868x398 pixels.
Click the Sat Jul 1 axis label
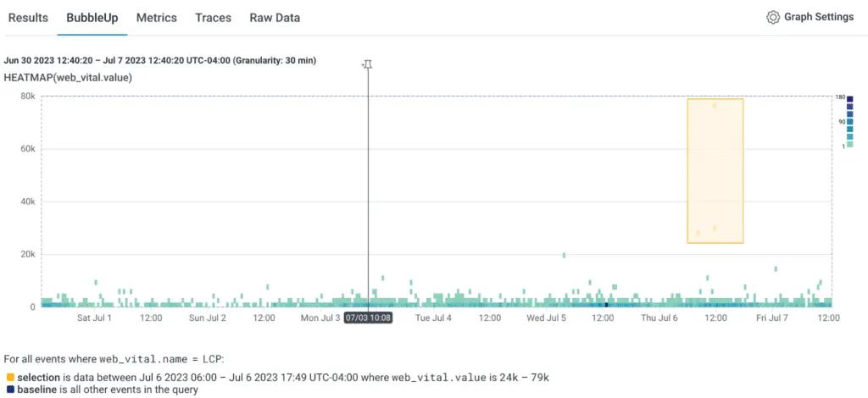click(x=94, y=318)
